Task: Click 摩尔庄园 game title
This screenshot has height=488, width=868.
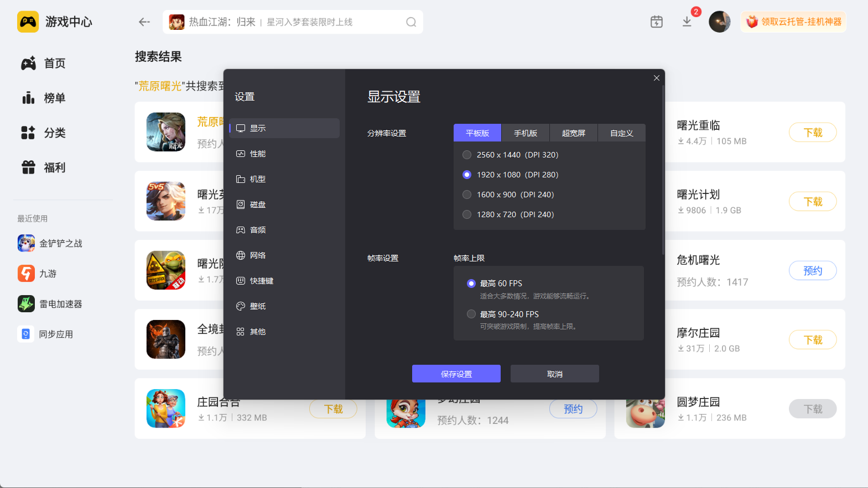Action: [699, 333]
